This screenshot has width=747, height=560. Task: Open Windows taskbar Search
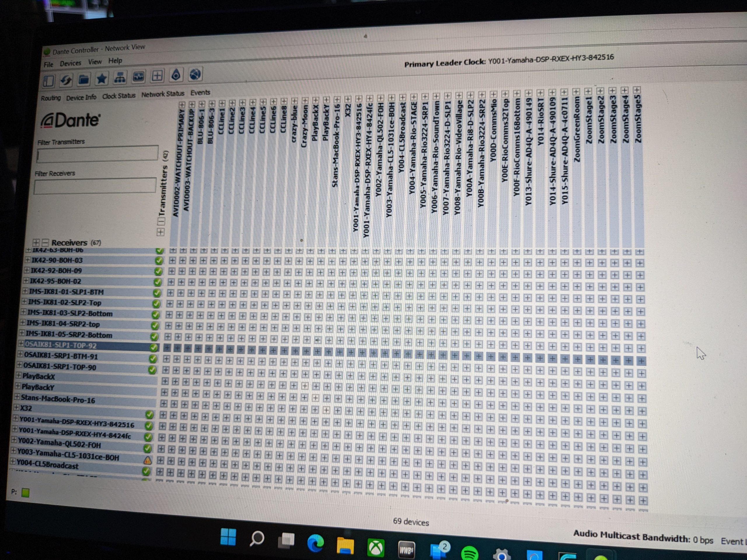tap(257, 539)
